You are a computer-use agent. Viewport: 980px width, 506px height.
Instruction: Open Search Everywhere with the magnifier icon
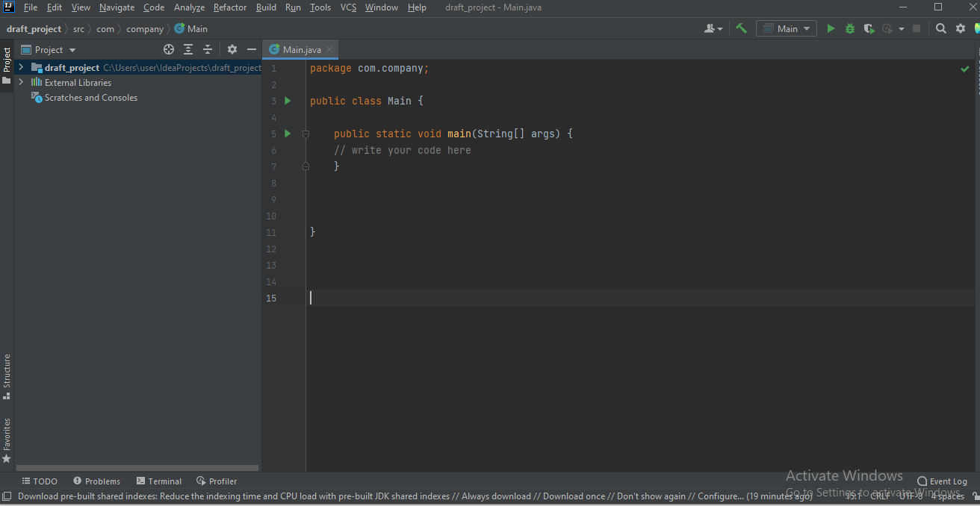940,28
